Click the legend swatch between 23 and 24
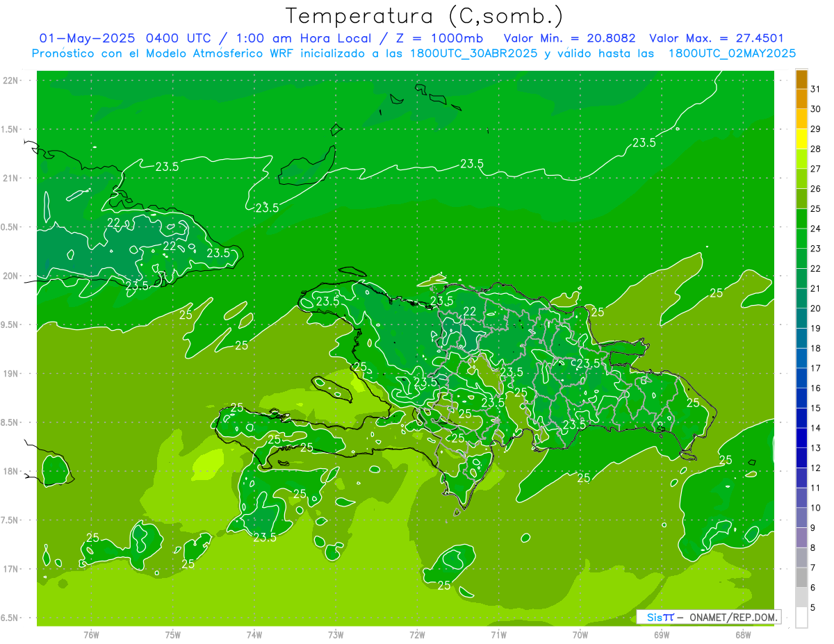Viewport: 834px width, 644px height. tap(801, 238)
